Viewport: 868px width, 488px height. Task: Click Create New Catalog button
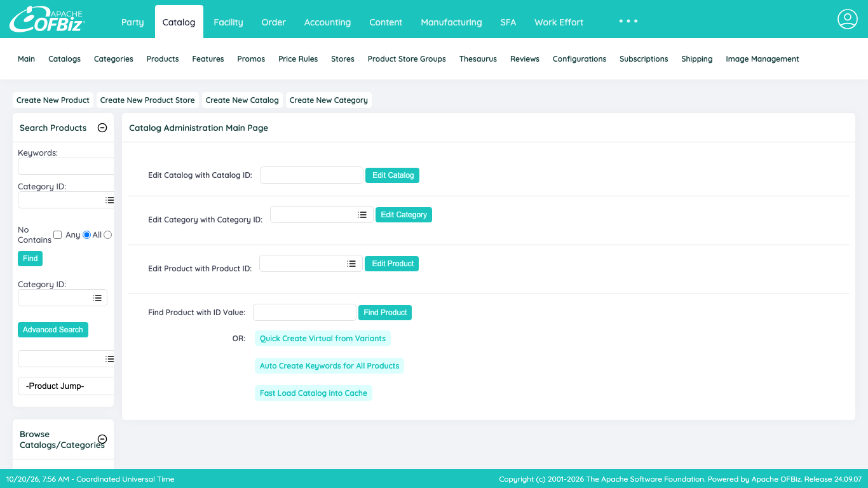pos(242,100)
